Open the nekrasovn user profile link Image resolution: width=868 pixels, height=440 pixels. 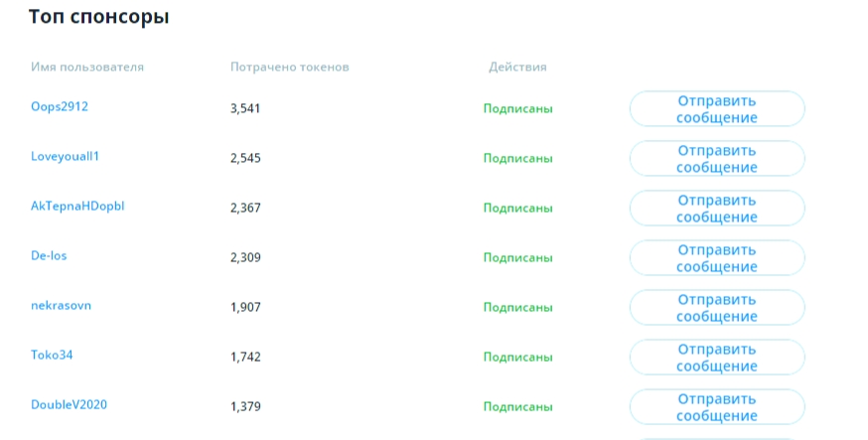(x=61, y=306)
